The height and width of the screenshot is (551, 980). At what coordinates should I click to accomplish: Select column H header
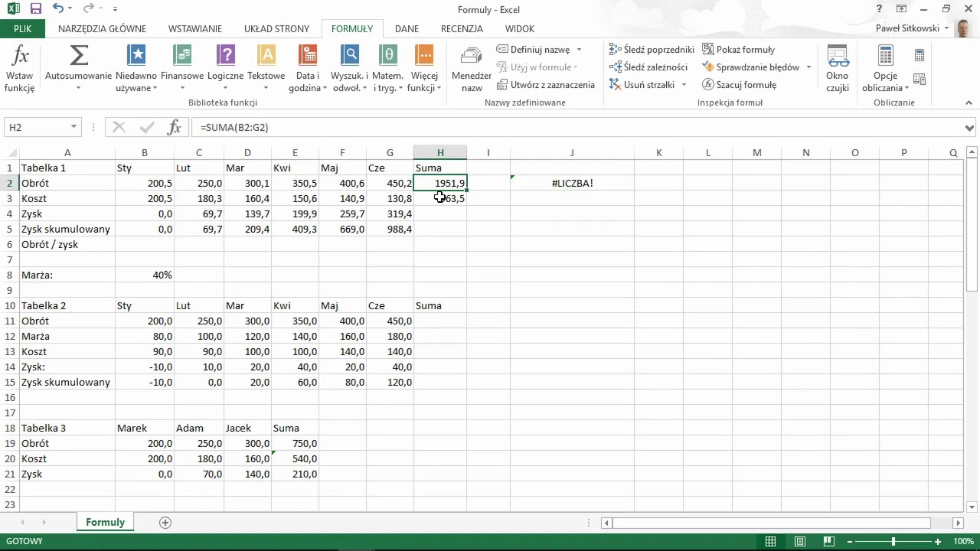440,152
